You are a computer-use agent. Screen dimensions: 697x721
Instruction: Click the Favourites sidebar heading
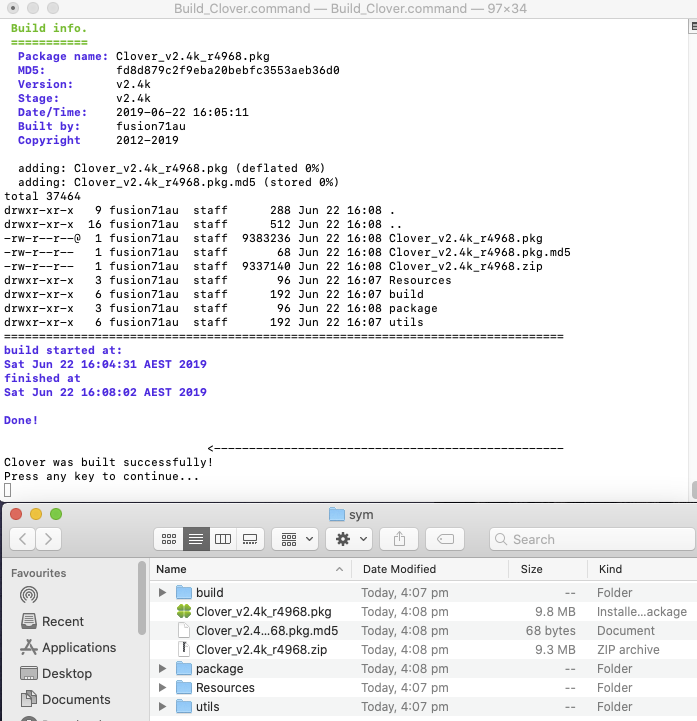[x=39, y=573]
